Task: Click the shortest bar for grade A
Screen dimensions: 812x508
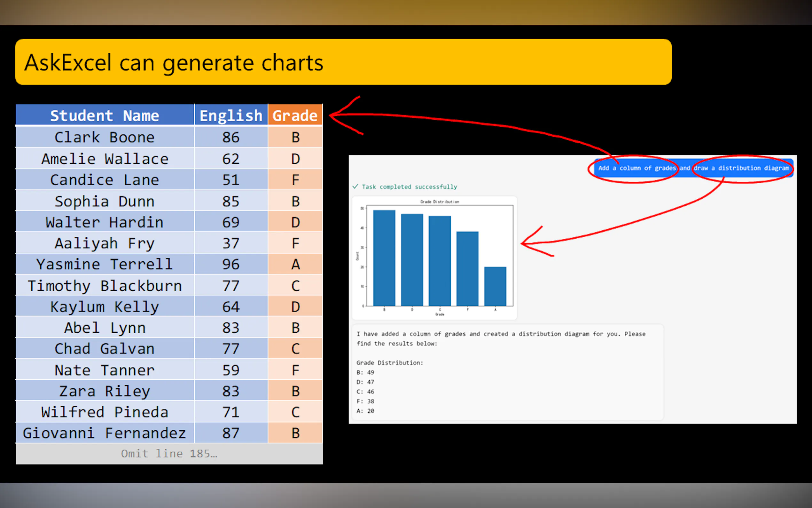Action: [x=495, y=286]
